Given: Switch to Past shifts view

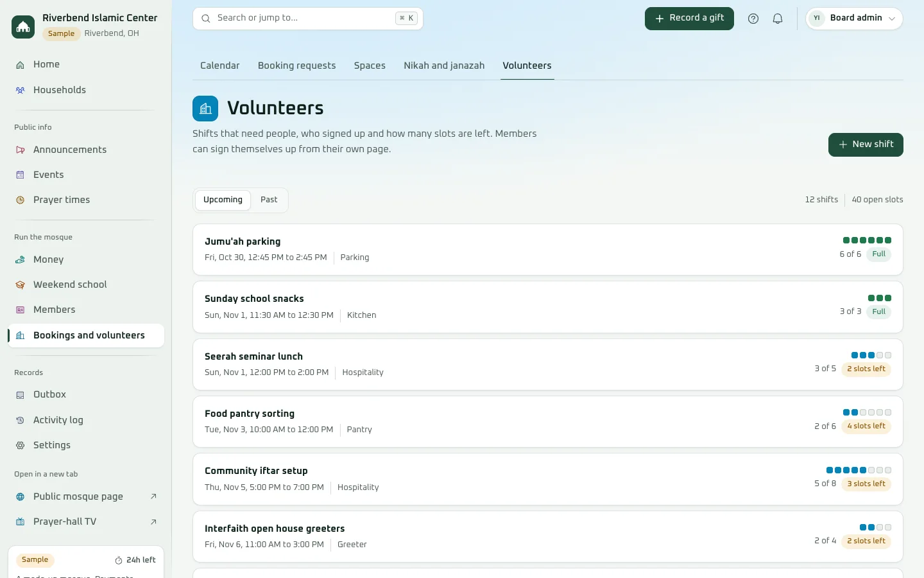Looking at the screenshot, I should click(269, 200).
